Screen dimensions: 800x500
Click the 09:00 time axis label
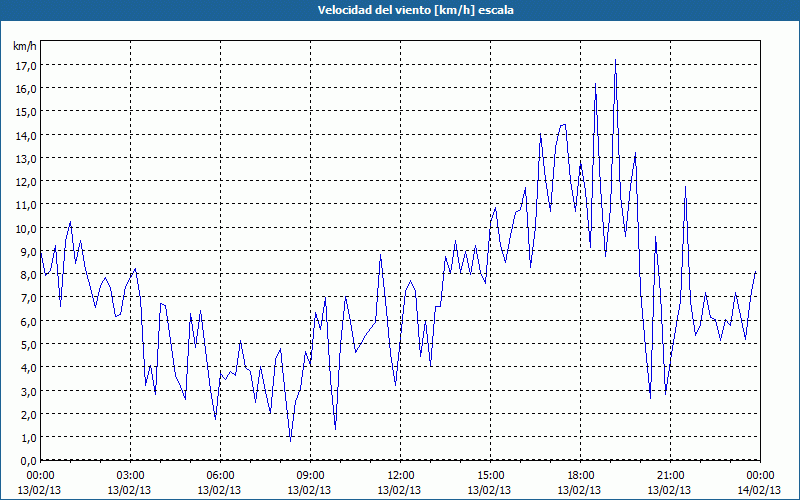coord(311,476)
